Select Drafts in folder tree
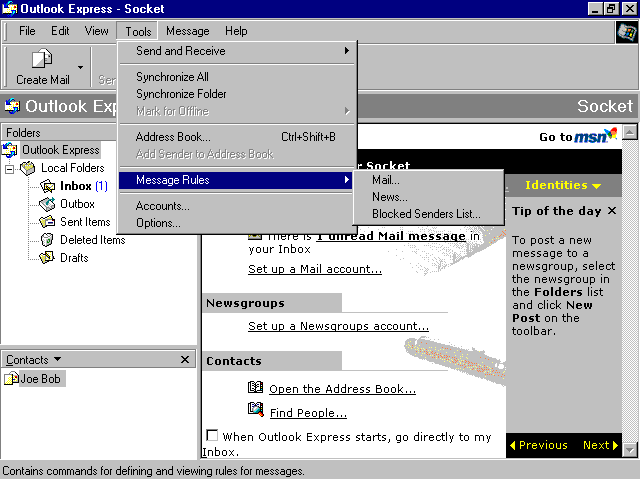 pyautogui.click(x=74, y=258)
